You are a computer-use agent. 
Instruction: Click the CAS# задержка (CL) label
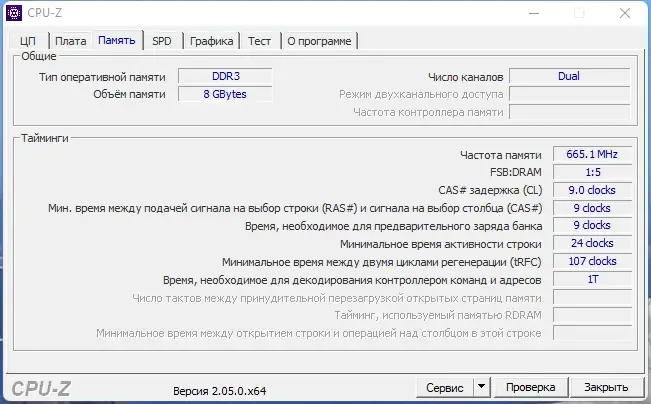point(490,191)
